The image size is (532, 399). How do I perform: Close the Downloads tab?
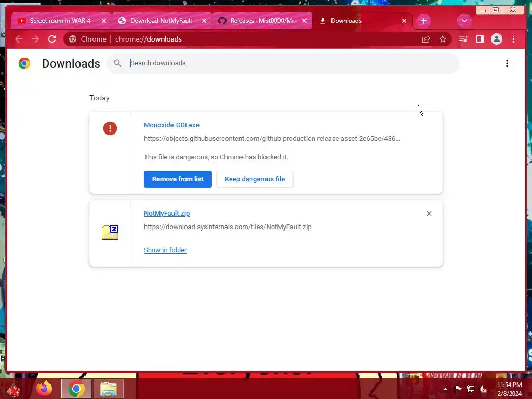[404, 21]
